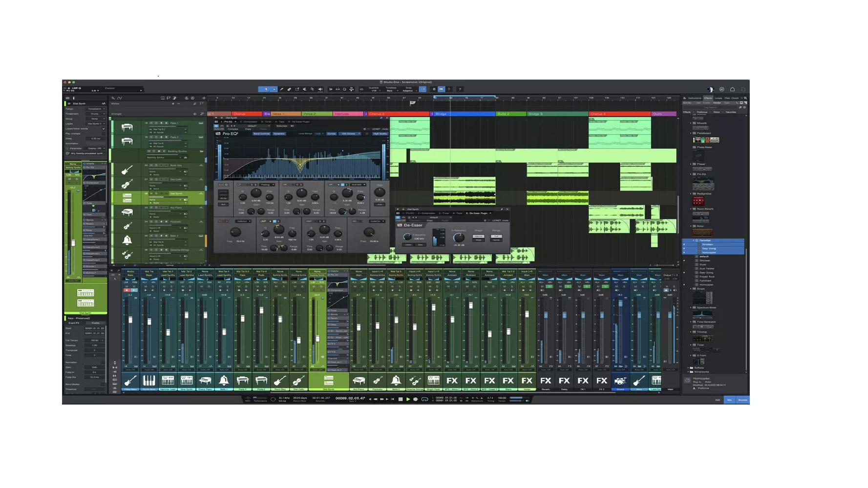Toggle the Autoscroll arrow button
Viewport: 868px width, 488px height.
point(441,89)
